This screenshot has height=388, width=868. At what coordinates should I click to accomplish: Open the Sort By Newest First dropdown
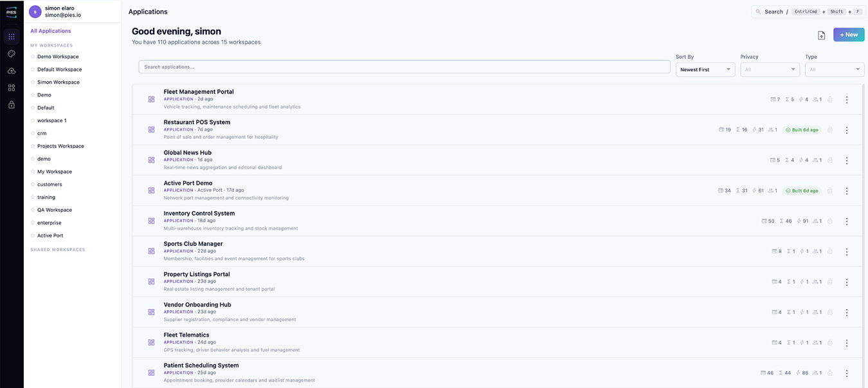coord(705,69)
